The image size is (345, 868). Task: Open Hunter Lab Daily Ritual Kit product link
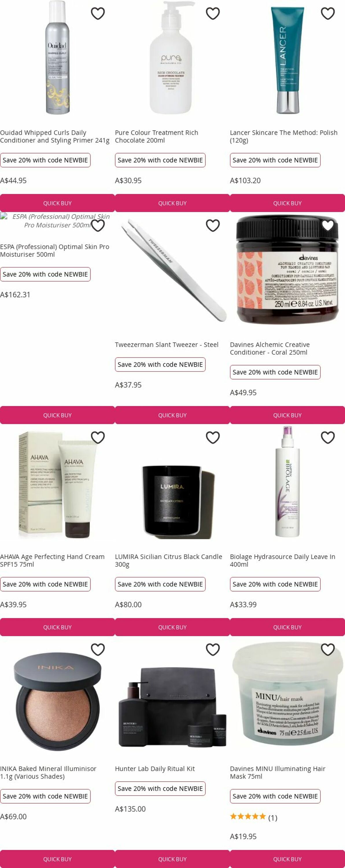point(155,768)
